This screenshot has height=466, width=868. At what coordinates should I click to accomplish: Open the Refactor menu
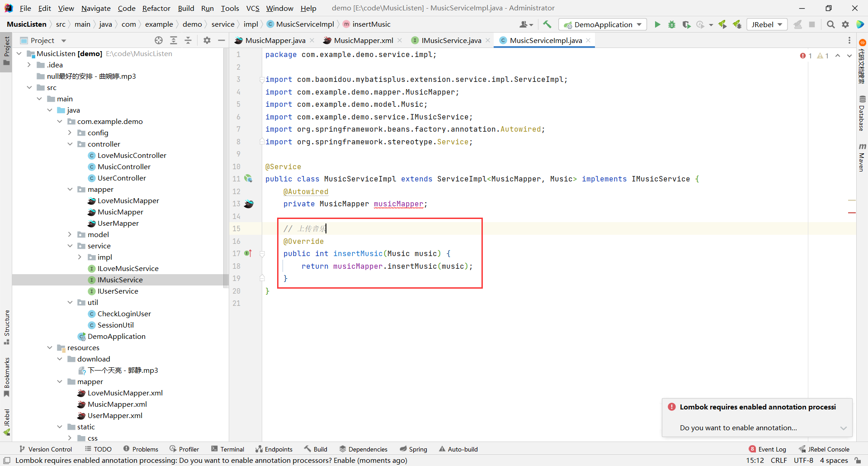tap(156, 8)
